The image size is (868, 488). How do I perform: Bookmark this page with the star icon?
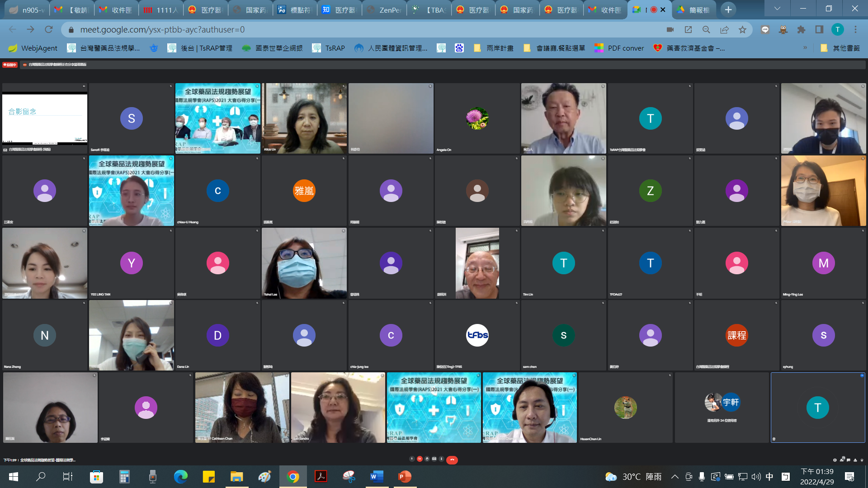(x=742, y=30)
